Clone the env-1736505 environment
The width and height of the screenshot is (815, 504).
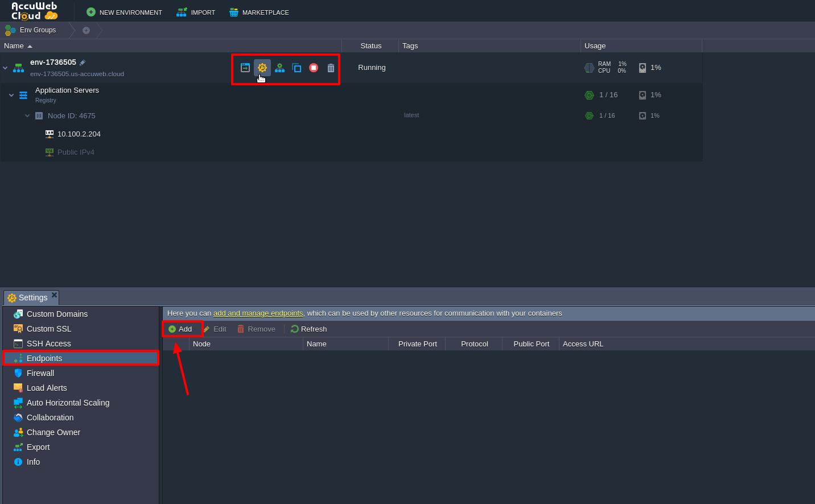click(x=297, y=67)
